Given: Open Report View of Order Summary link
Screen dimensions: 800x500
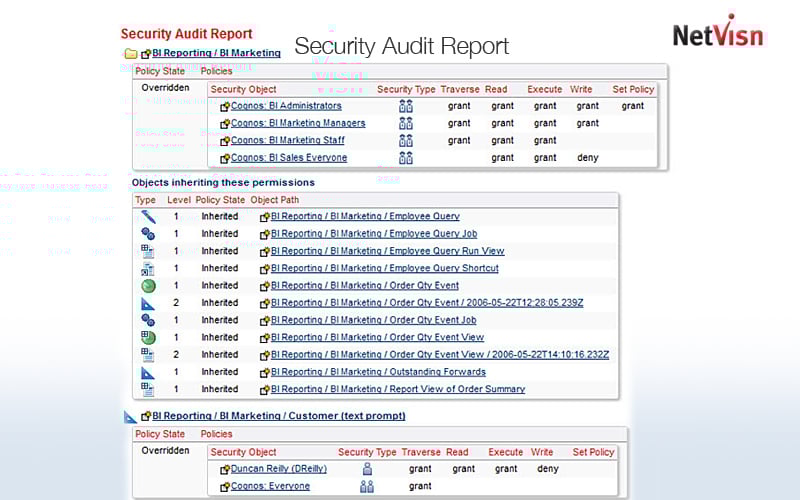Looking at the screenshot, I should [398, 389].
